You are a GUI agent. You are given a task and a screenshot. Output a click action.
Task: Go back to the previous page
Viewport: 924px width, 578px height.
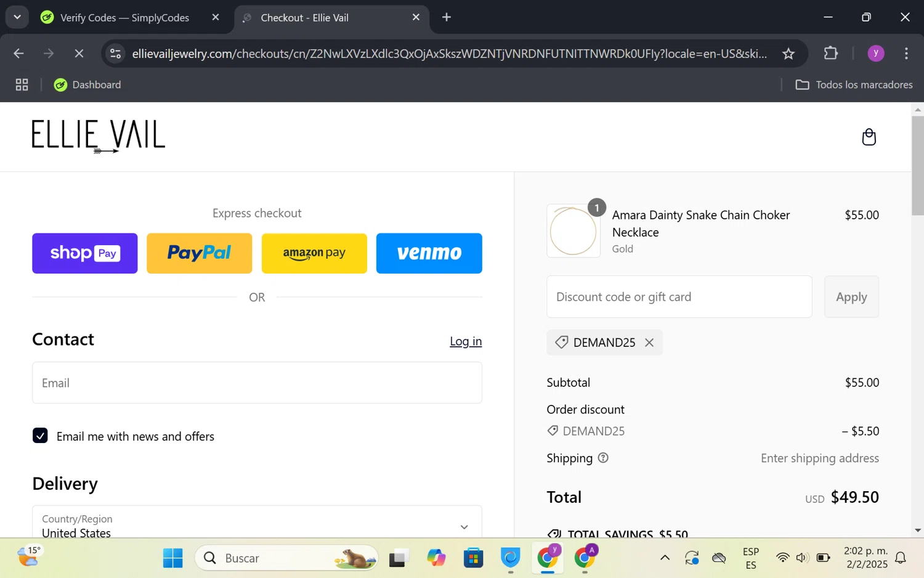pyautogui.click(x=18, y=54)
